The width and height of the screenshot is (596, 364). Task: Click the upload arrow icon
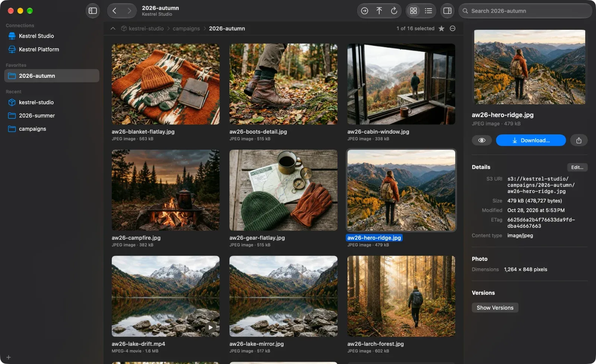[x=379, y=11]
